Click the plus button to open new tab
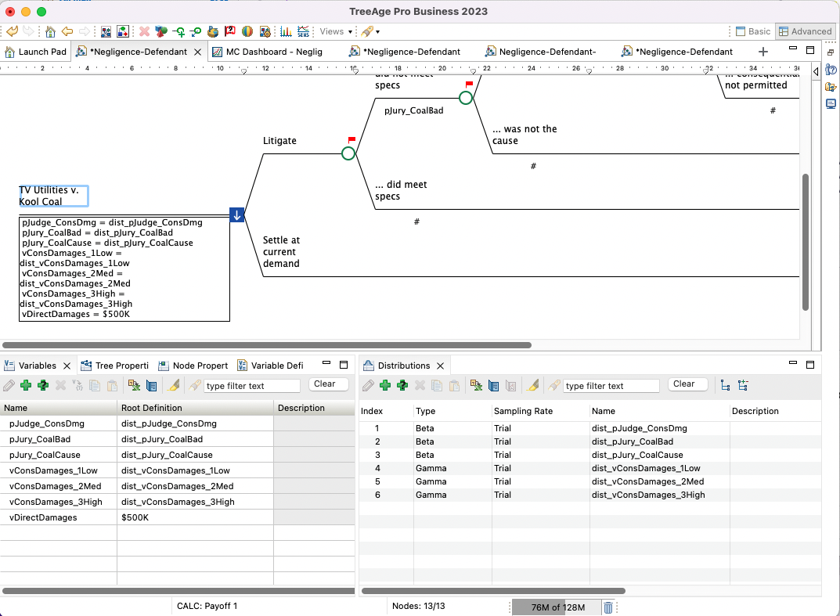 [x=763, y=52]
